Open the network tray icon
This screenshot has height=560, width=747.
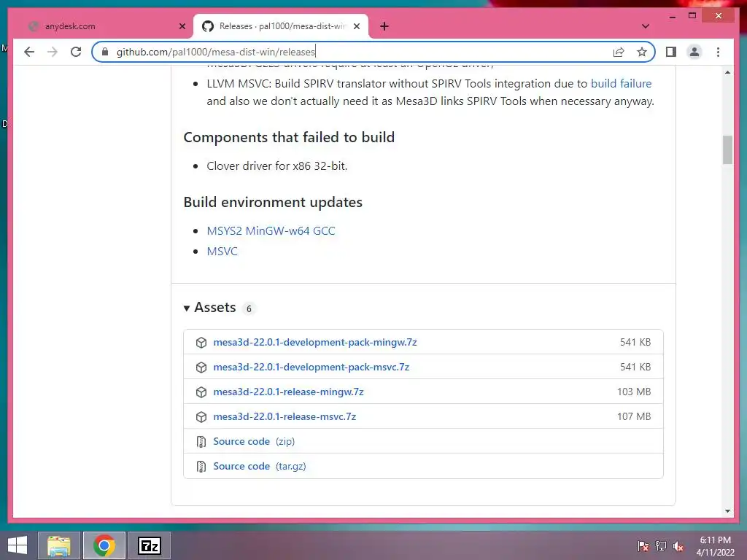(661, 546)
